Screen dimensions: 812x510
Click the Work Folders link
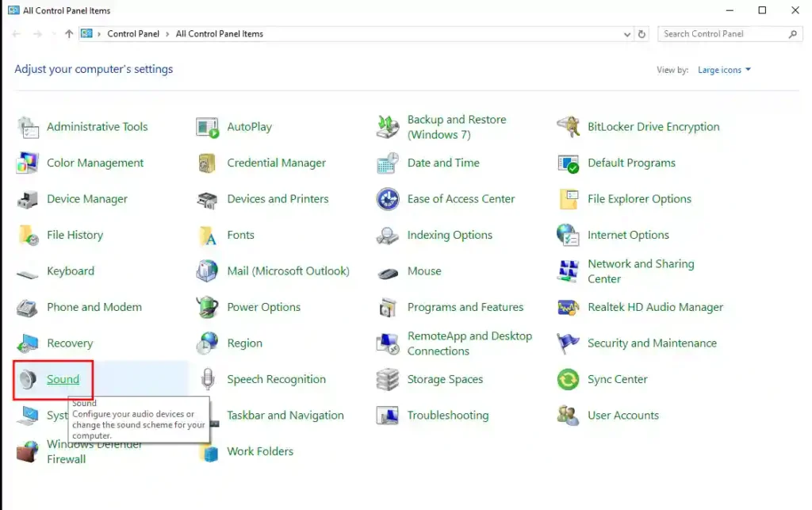point(260,451)
